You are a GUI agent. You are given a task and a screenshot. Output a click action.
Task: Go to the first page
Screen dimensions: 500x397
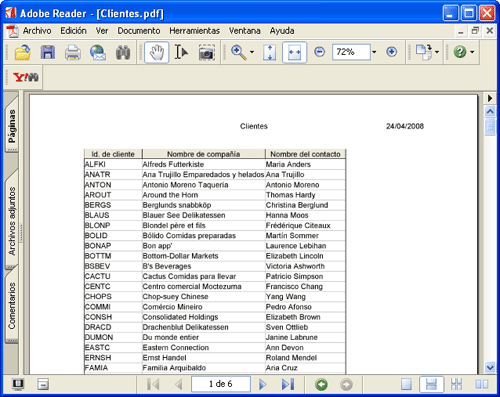(x=153, y=384)
